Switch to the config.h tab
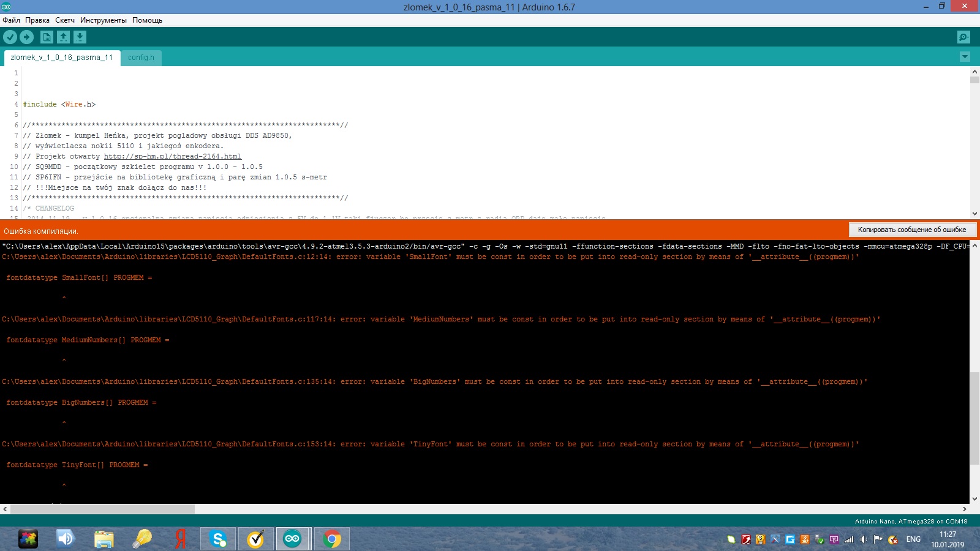Image resolution: width=980 pixels, height=551 pixels. point(141,58)
